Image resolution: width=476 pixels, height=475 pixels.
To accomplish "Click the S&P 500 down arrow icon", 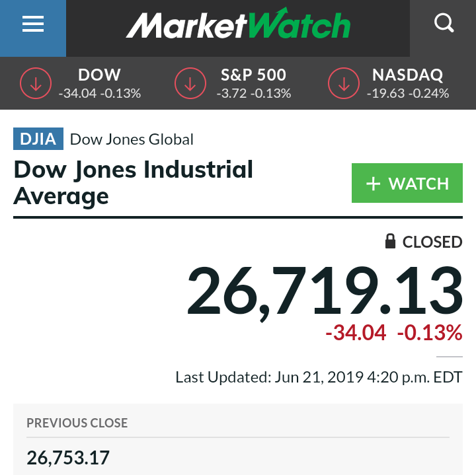I will [x=190, y=83].
